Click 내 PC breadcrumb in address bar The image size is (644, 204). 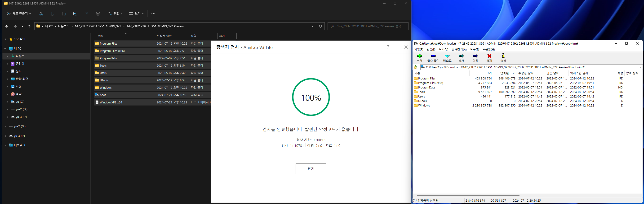[x=49, y=26]
